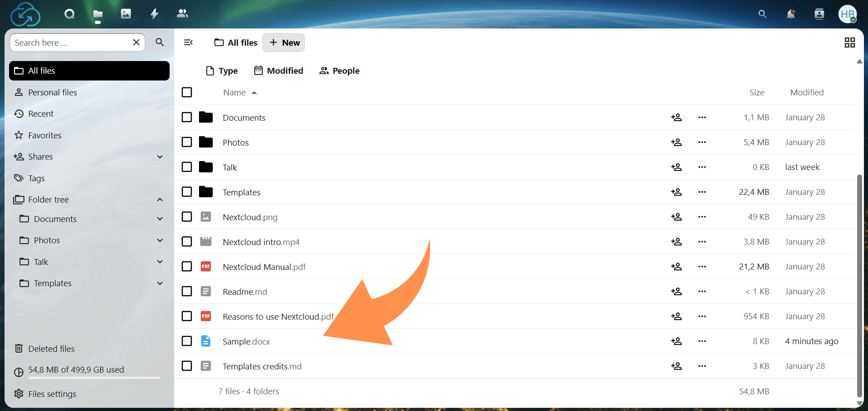868x411 pixels.
Task: Collapse the navigation sidebar toggle
Action: pos(188,43)
